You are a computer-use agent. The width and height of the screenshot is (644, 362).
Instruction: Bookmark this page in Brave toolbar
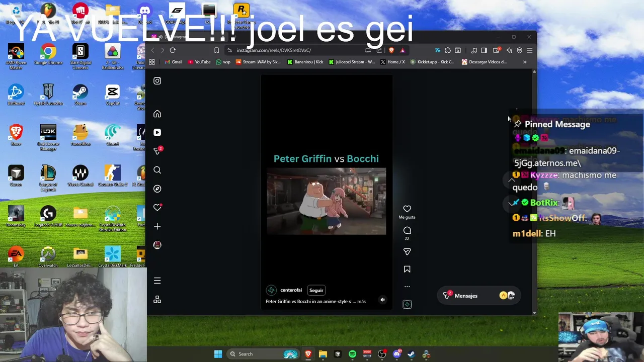(x=216, y=50)
